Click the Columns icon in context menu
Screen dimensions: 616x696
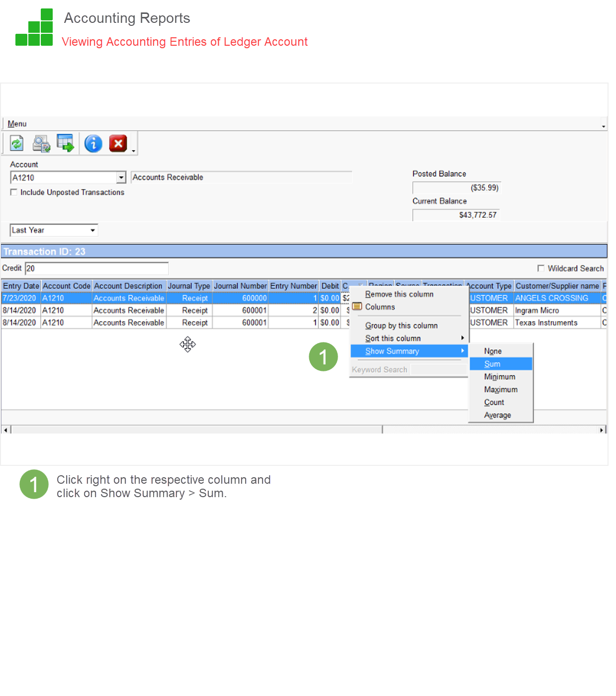[x=357, y=307]
